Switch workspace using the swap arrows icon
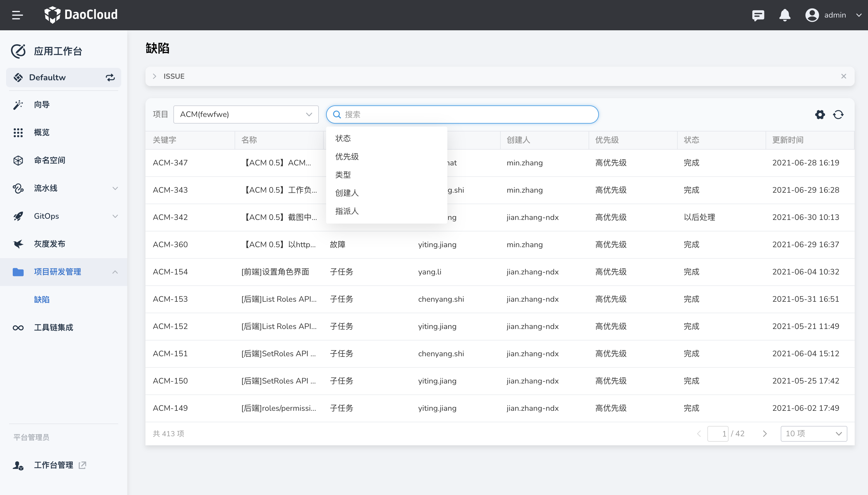The width and height of the screenshot is (868, 495). click(110, 78)
